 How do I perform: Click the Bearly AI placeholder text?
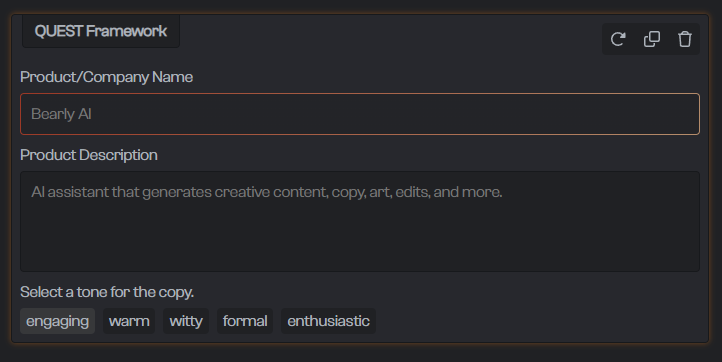[x=61, y=114]
